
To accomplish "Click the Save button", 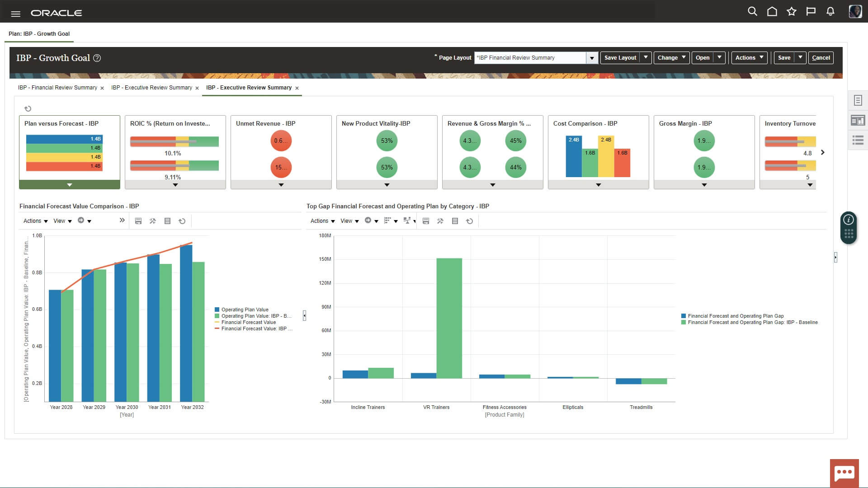I will point(784,58).
